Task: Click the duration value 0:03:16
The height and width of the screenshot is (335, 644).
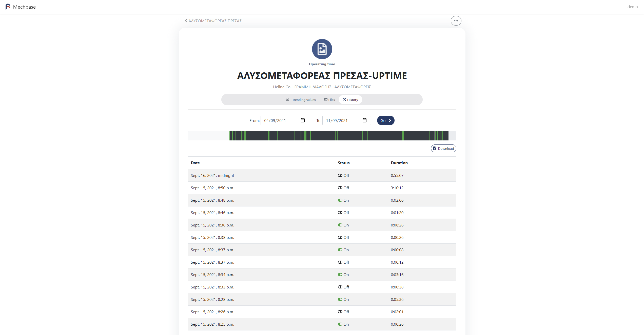Action: pyautogui.click(x=397, y=275)
